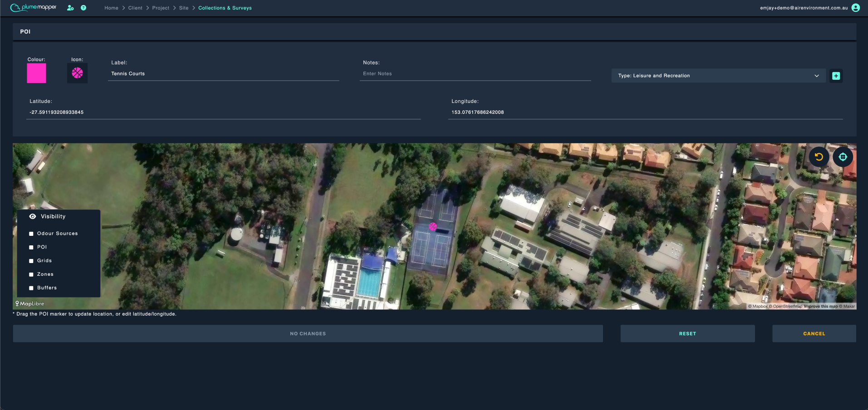Open the pink Colour swatch picker
The height and width of the screenshot is (410, 868).
[36, 73]
